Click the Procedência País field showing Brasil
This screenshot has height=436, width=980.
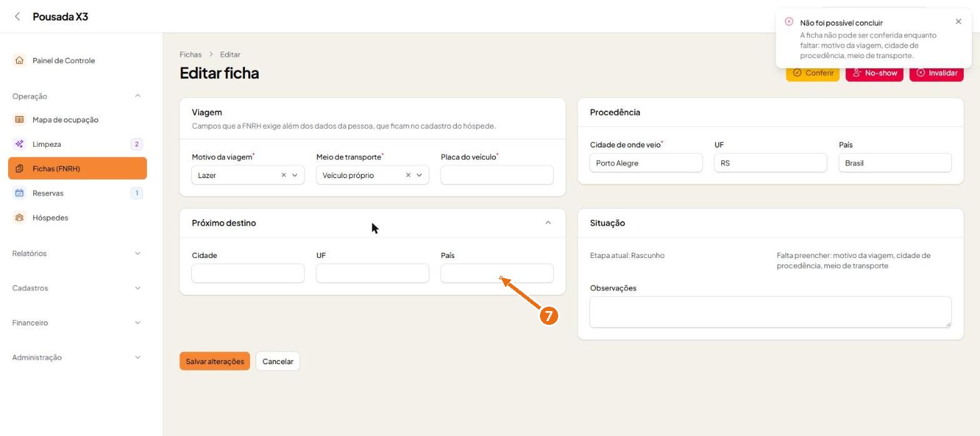click(x=895, y=163)
